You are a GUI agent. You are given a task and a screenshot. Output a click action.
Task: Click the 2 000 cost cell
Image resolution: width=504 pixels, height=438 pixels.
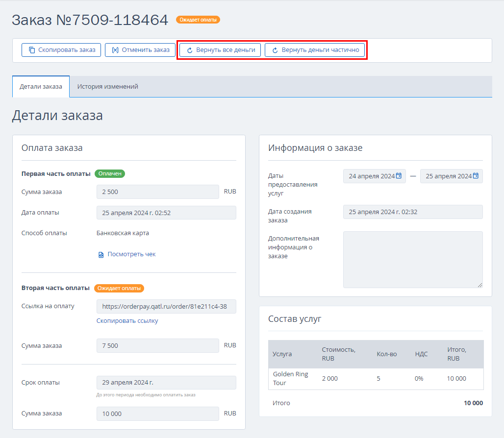click(x=330, y=379)
